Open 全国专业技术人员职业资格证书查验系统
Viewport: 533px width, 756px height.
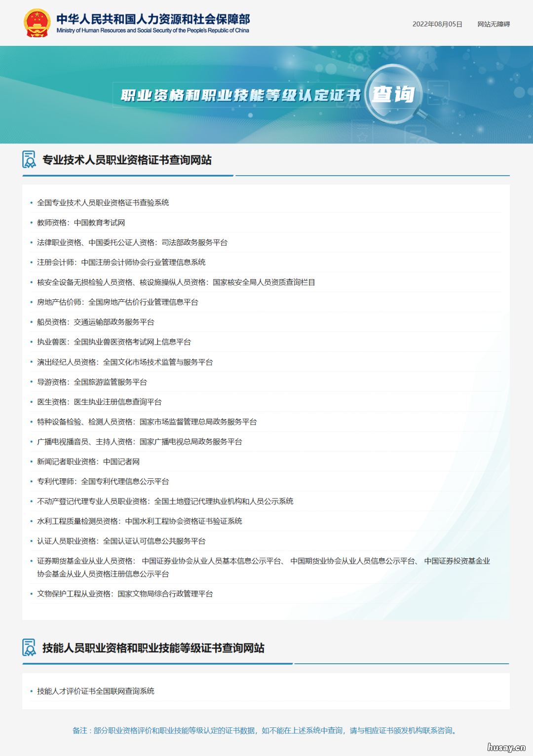click(x=103, y=202)
